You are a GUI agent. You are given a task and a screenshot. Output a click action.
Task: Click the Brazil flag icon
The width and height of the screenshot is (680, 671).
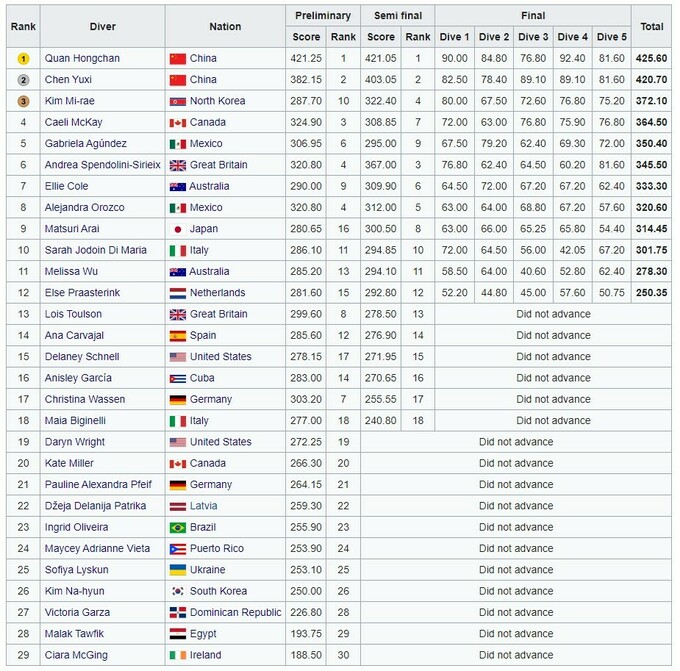[x=178, y=527]
